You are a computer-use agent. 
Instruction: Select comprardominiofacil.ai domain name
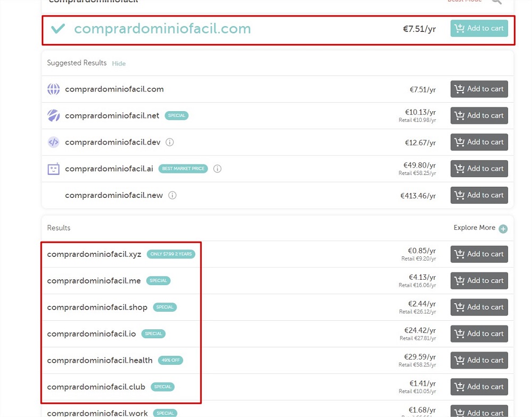(x=109, y=169)
